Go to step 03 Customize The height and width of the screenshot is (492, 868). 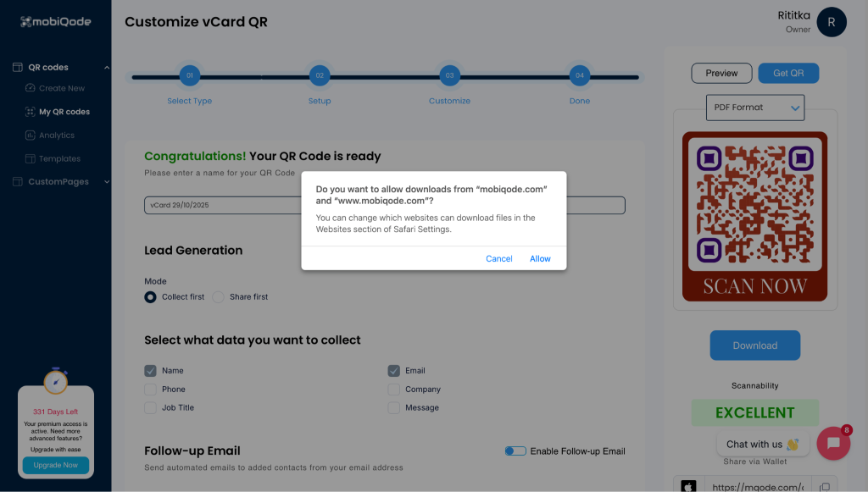click(x=449, y=76)
